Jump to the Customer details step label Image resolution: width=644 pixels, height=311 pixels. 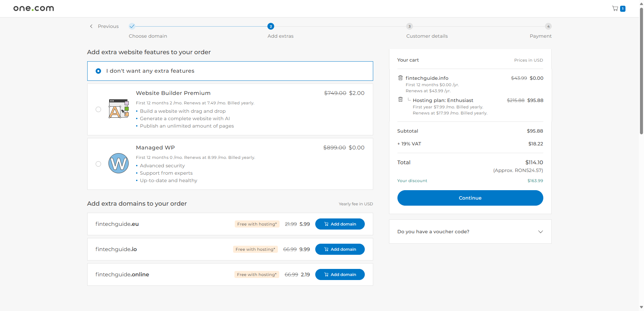tap(427, 36)
